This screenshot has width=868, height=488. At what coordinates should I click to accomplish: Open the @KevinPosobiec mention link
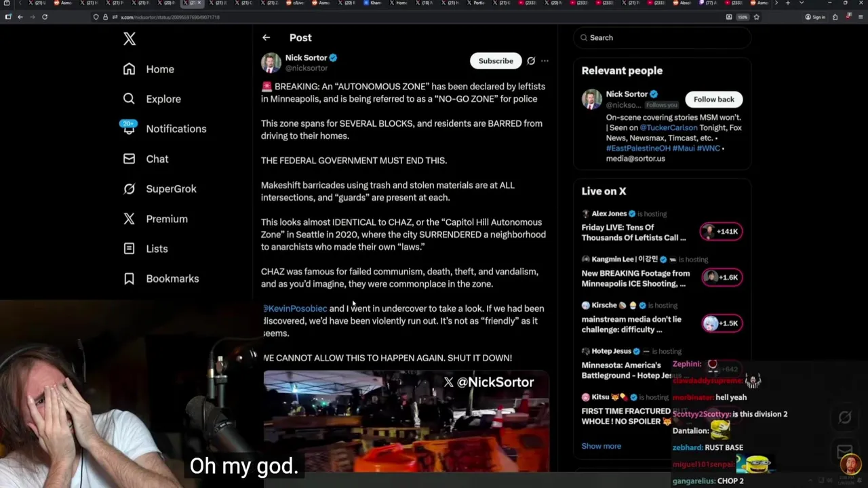295,308
